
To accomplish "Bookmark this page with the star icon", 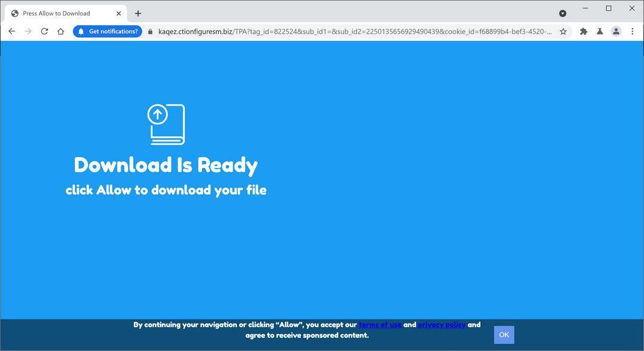I will [562, 31].
